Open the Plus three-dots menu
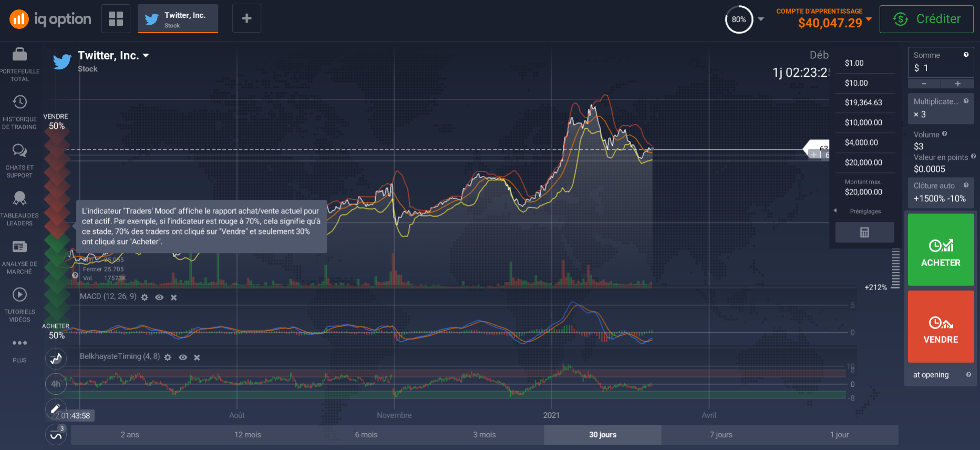Viewport: 980px width, 450px height. pos(19,343)
